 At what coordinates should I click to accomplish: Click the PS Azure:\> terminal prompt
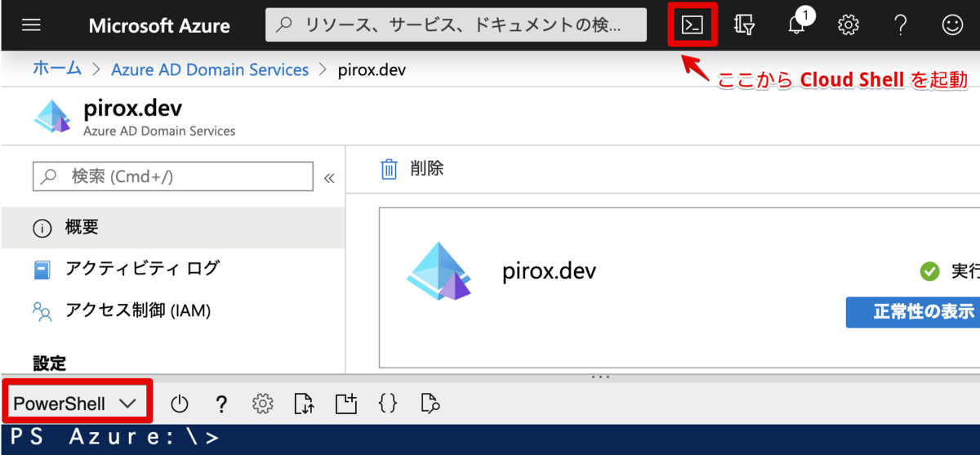tap(115, 438)
